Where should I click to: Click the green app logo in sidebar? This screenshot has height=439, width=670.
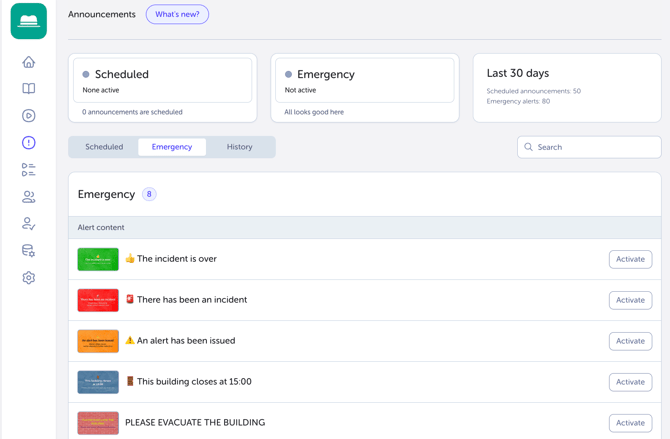click(29, 21)
